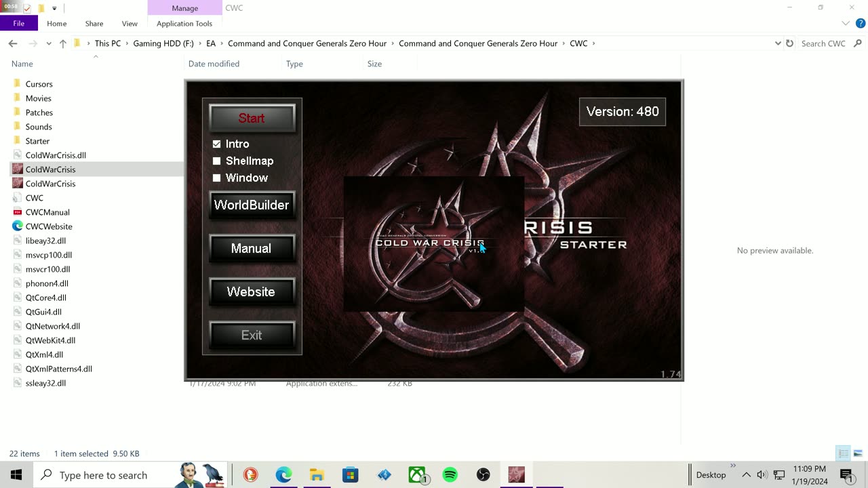Select QtCore4.dll in the list
This screenshot has height=488, width=868.
[45, 298]
